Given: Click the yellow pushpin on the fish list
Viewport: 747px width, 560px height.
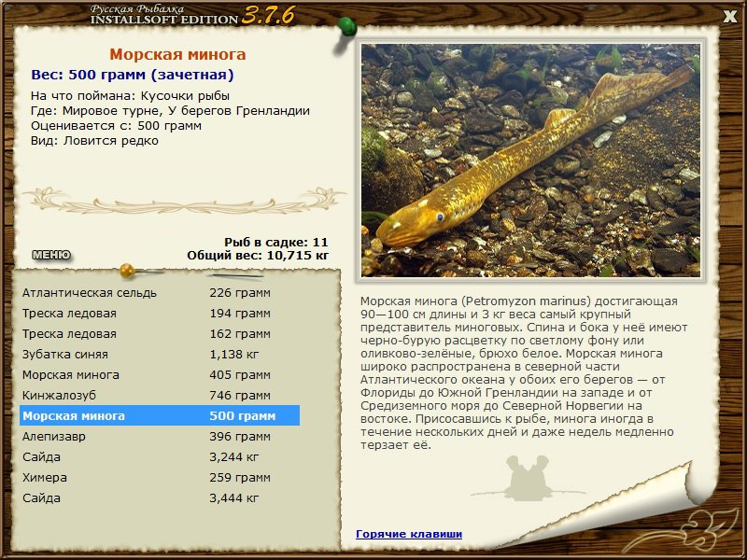Looking at the screenshot, I should [128, 271].
